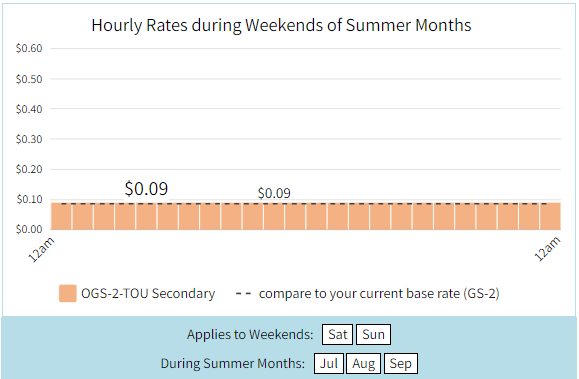Click the compare to current base rate legend text
The height and width of the screenshot is (379, 579).
click(379, 294)
